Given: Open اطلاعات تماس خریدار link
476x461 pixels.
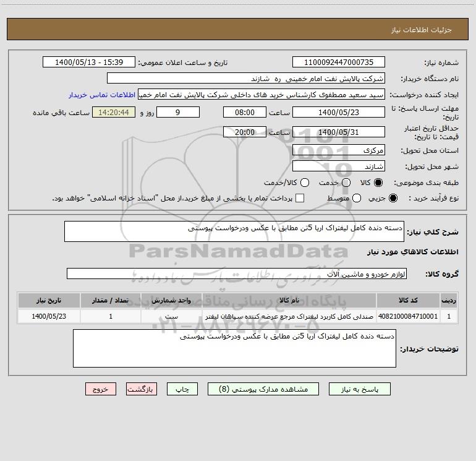Looking at the screenshot, I should [102, 95].
